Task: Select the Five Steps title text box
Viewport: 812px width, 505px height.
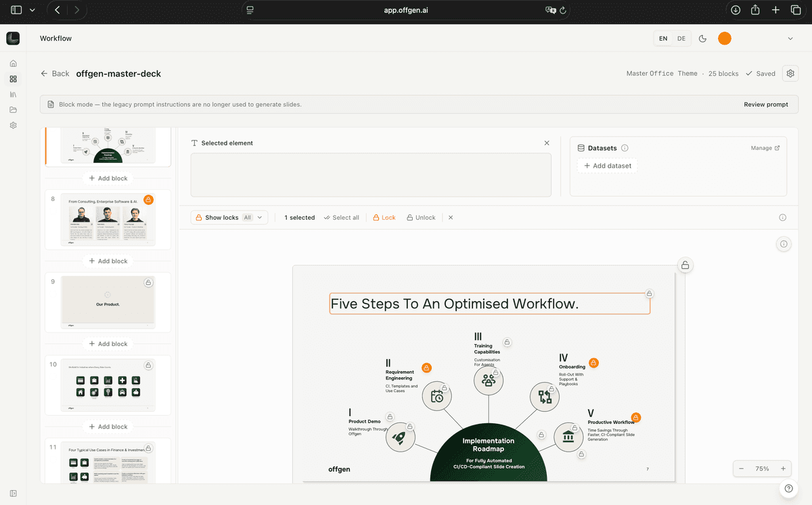Action: point(490,304)
